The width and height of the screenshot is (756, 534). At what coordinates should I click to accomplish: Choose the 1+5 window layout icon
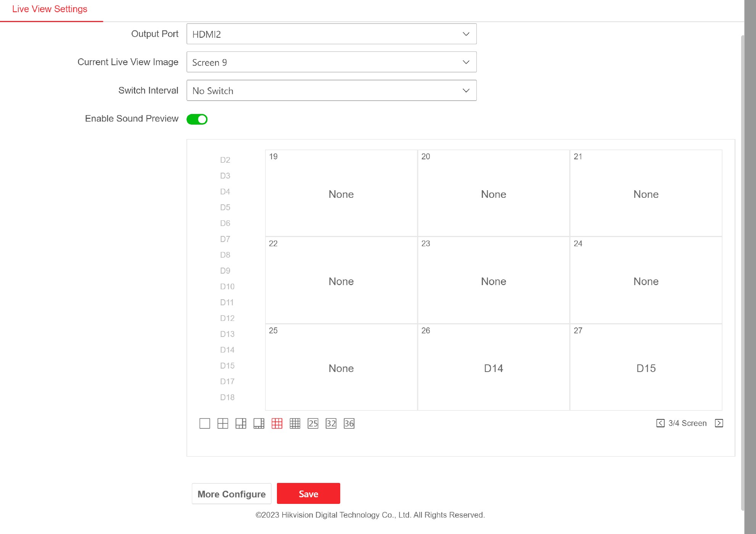click(x=241, y=423)
